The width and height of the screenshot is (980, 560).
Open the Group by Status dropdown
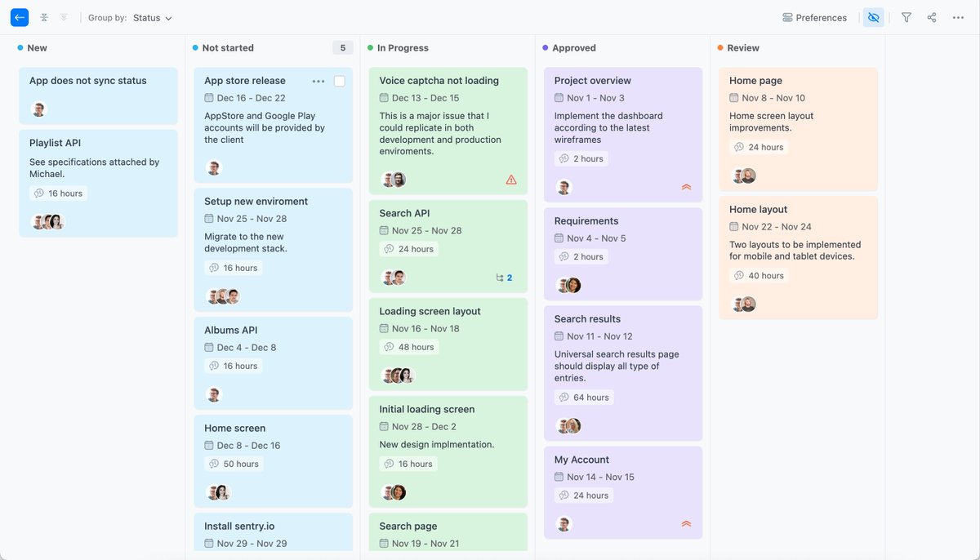click(x=152, y=18)
